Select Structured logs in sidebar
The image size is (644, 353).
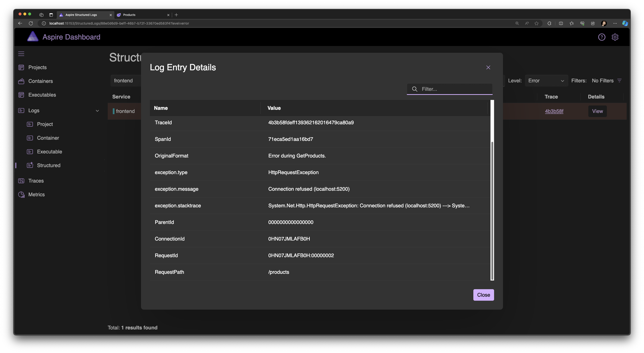[x=48, y=165]
